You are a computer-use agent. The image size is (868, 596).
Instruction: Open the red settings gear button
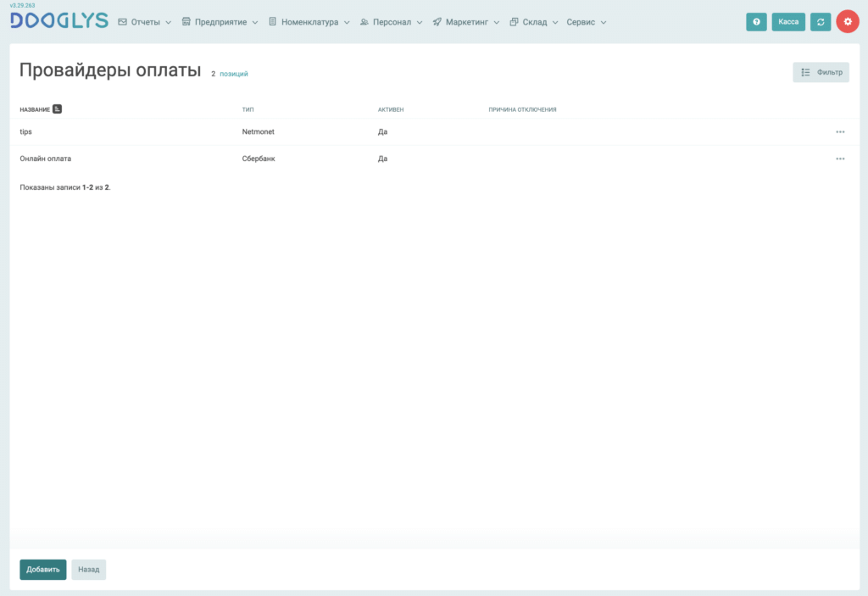[x=848, y=21]
